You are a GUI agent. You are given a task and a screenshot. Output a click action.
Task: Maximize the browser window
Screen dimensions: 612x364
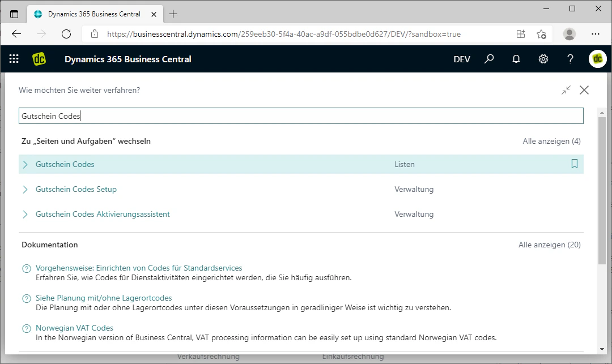coord(572,8)
